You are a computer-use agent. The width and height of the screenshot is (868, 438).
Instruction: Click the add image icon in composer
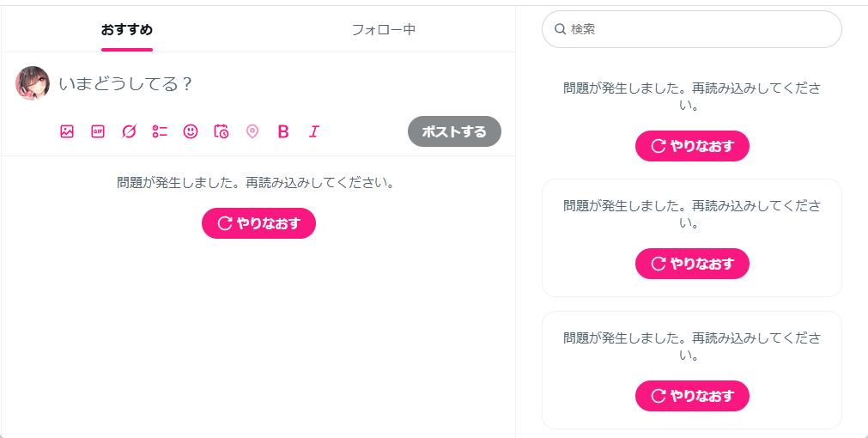pos(67,131)
